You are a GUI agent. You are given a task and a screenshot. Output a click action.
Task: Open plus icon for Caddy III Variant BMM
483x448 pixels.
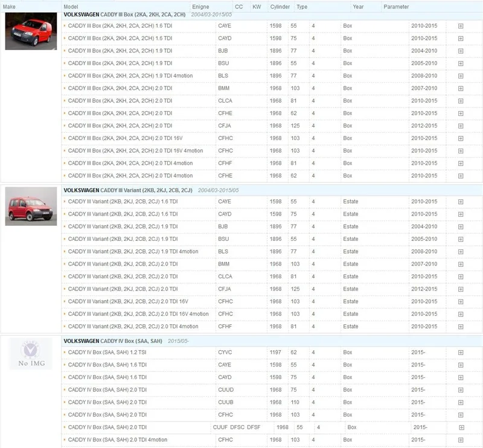click(461, 264)
